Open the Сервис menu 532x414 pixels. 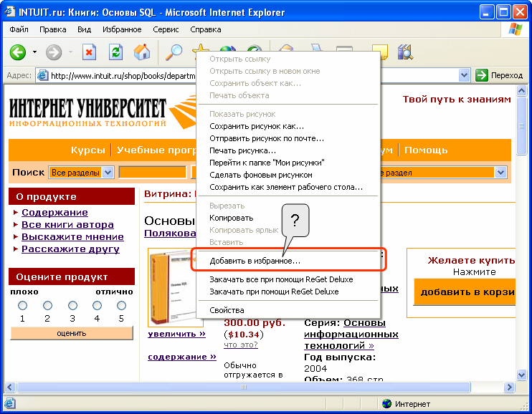point(166,29)
